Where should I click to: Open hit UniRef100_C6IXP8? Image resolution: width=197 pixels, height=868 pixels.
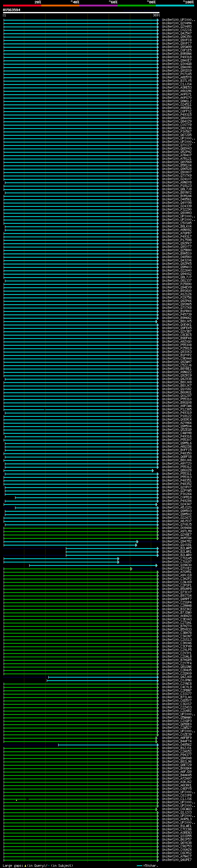[x=177, y=795]
